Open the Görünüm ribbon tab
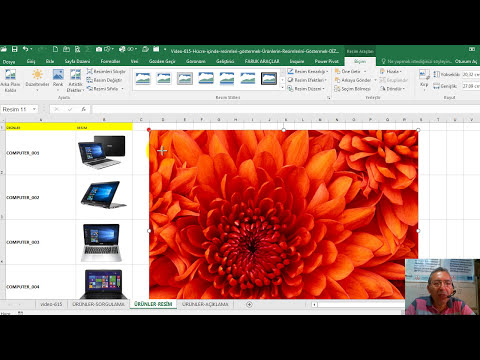The image size is (480, 360). tap(196, 61)
